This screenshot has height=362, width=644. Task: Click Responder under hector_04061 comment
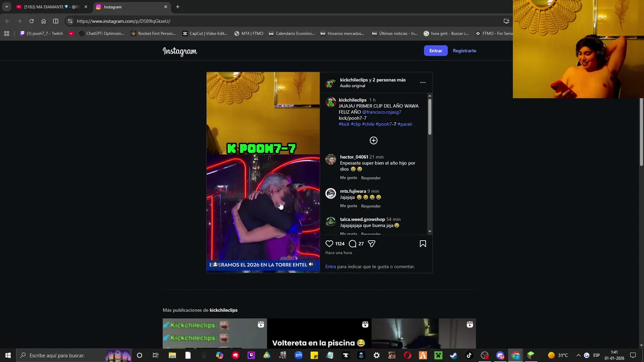point(371,178)
